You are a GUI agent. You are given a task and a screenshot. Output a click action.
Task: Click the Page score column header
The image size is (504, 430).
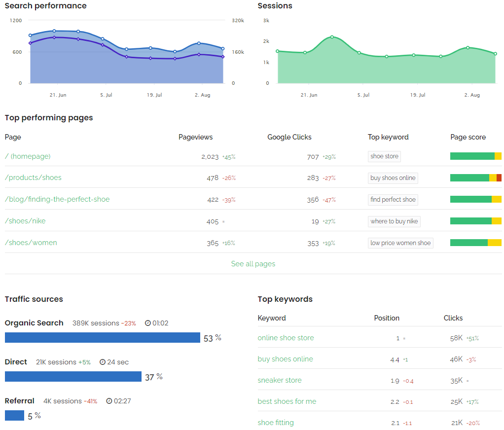(468, 137)
